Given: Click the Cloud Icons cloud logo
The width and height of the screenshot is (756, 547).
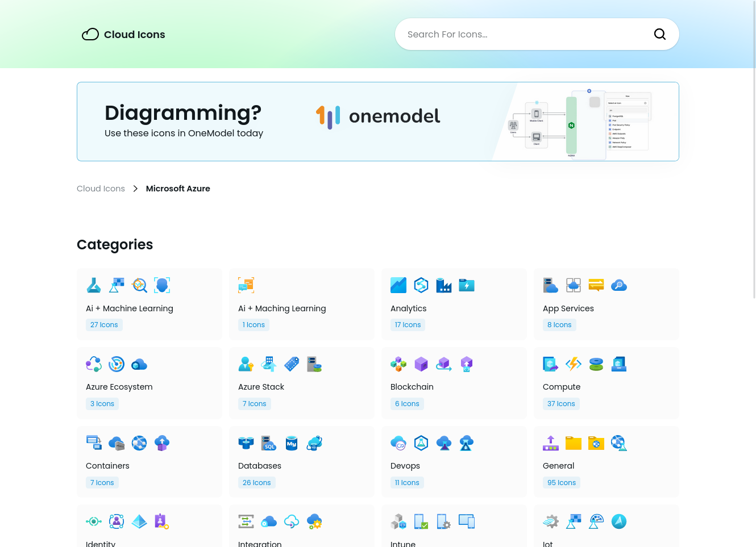Looking at the screenshot, I should (x=90, y=35).
